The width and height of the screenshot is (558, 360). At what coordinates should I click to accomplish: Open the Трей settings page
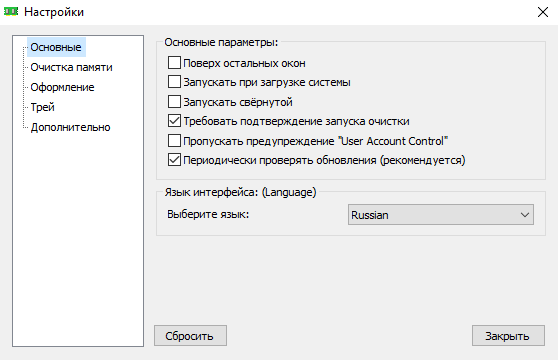(x=42, y=107)
